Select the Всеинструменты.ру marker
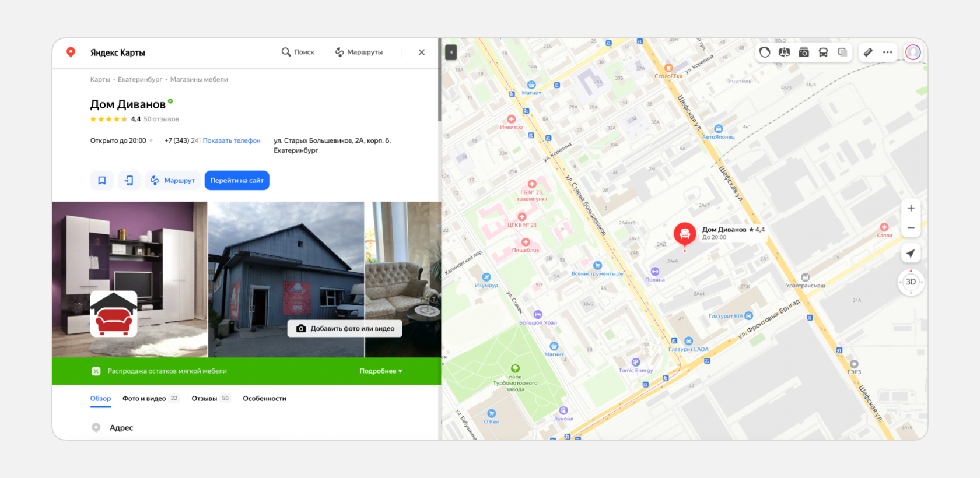The image size is (980, 478). click(x=597, y=266)
